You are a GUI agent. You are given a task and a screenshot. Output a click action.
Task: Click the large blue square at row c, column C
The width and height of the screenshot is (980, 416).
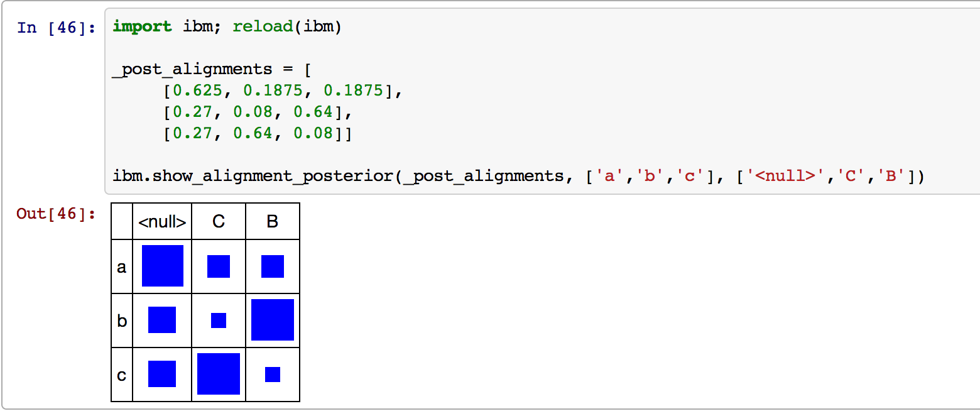click(x=219, y=374)
